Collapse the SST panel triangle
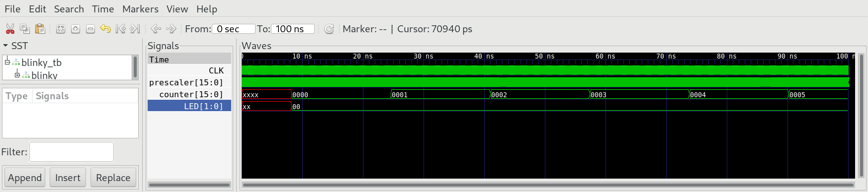This screenshot has width=868, height=192. (5, 46)
